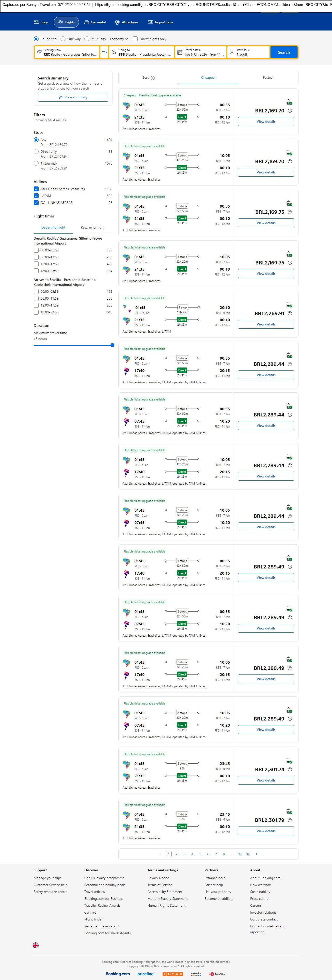
Task: Click the blue Search button
Action: [284, 52]
